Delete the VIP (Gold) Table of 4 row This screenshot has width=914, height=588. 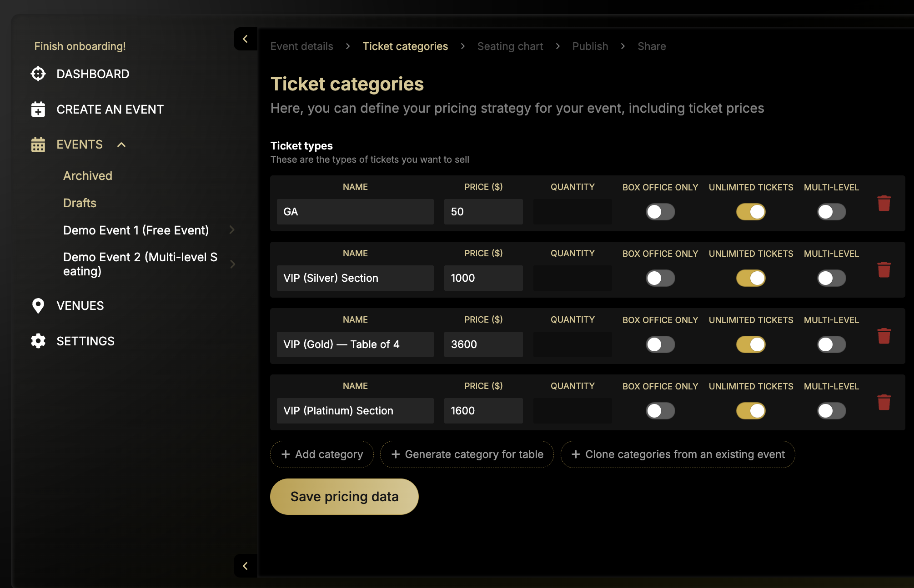click(x=884, y=336)
